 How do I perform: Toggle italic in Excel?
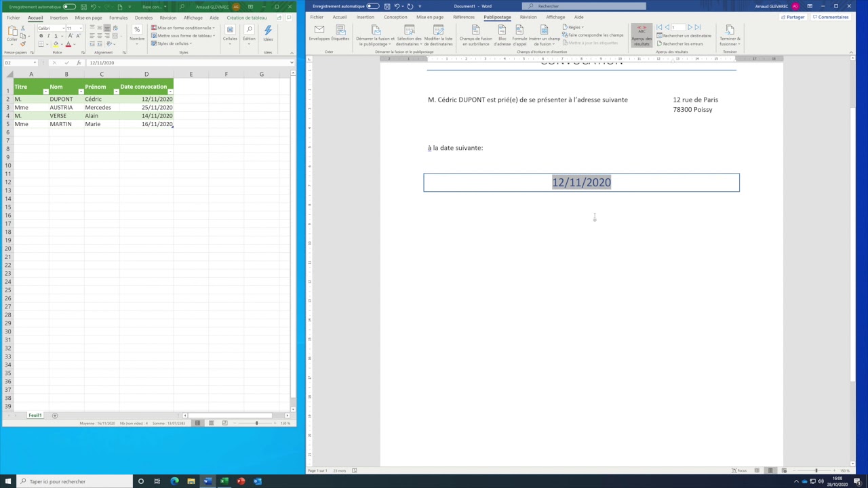[x=48, y=36]
